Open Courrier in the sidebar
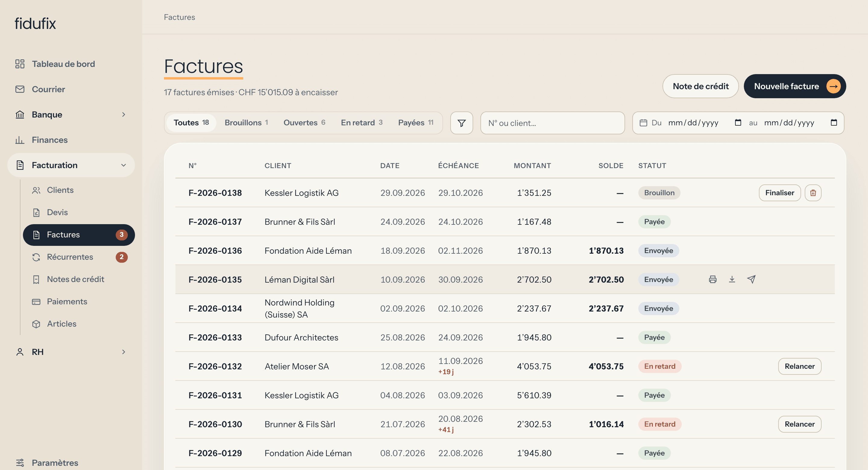 click(71, 89)
